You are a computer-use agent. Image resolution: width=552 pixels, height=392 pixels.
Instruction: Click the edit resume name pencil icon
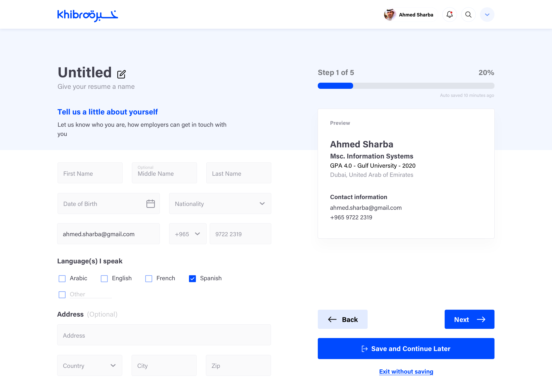[x=121, y=74]
